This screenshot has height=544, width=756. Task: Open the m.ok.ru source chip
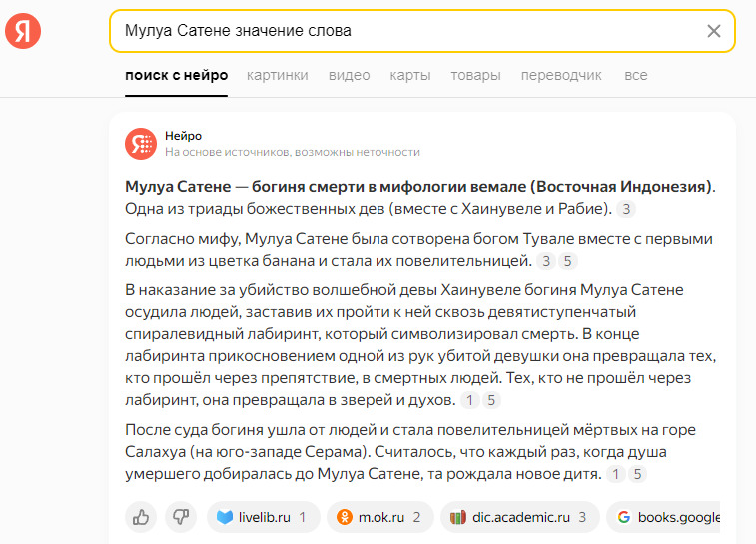[382, 517]
